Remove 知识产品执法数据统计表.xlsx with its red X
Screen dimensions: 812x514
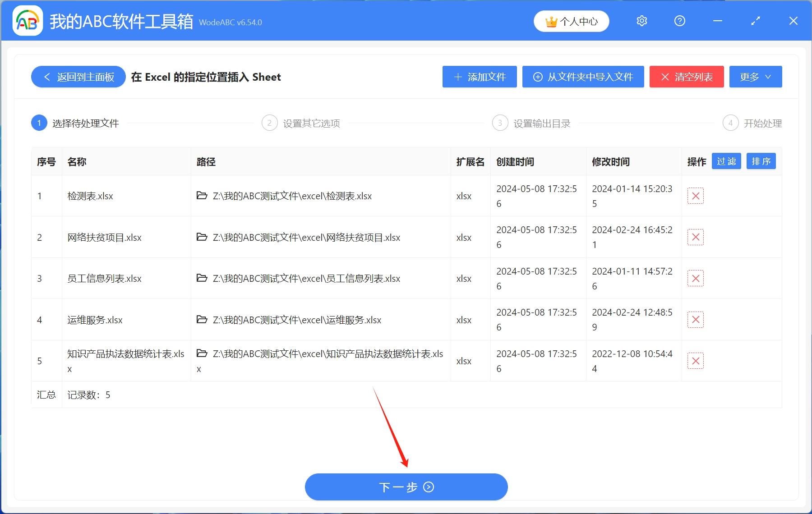coord(696,361)
